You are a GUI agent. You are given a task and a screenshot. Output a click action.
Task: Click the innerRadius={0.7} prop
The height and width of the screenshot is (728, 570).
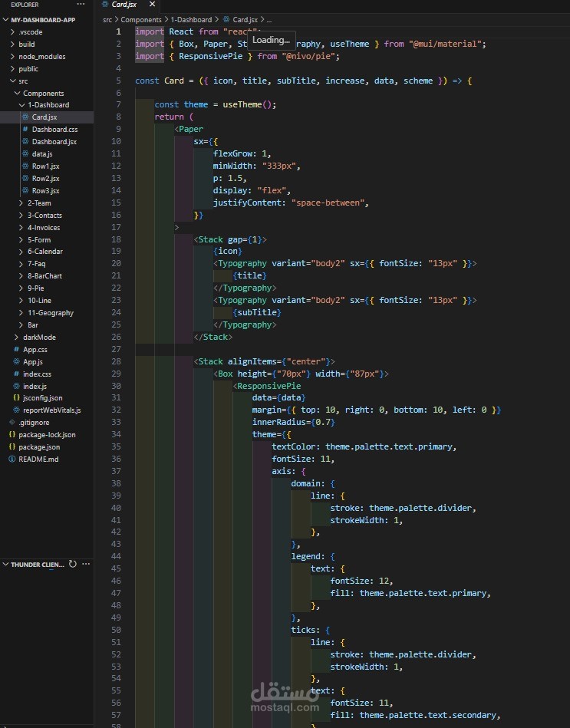[x=293, y=422]
